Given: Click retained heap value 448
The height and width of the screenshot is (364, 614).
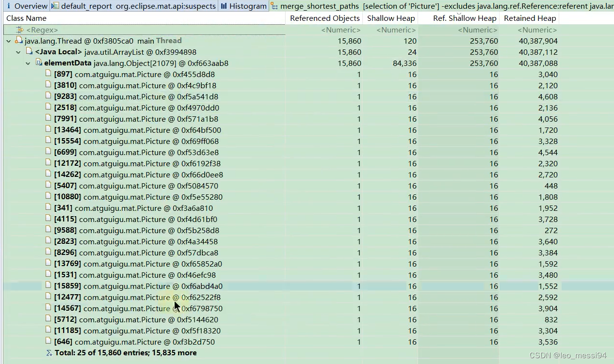Looking at the screenshot, I should click(551, 186).
